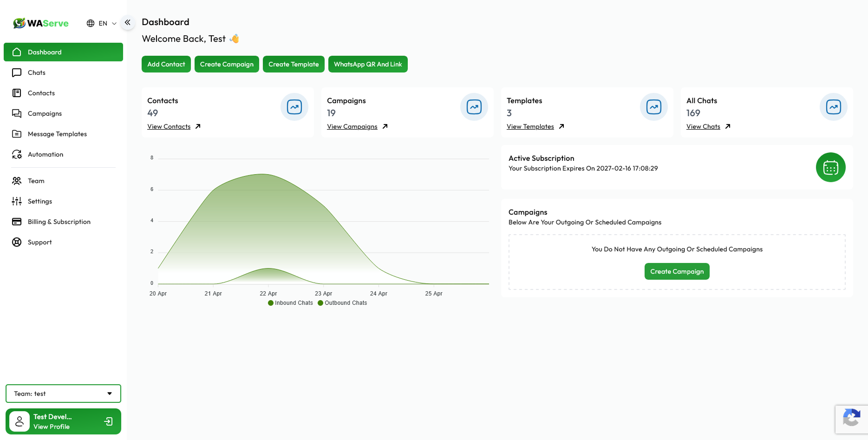Viewport: 868px width, 440px height.
Task: Click the Support lifebuoy icon
Action: click(x=17, y=242)
